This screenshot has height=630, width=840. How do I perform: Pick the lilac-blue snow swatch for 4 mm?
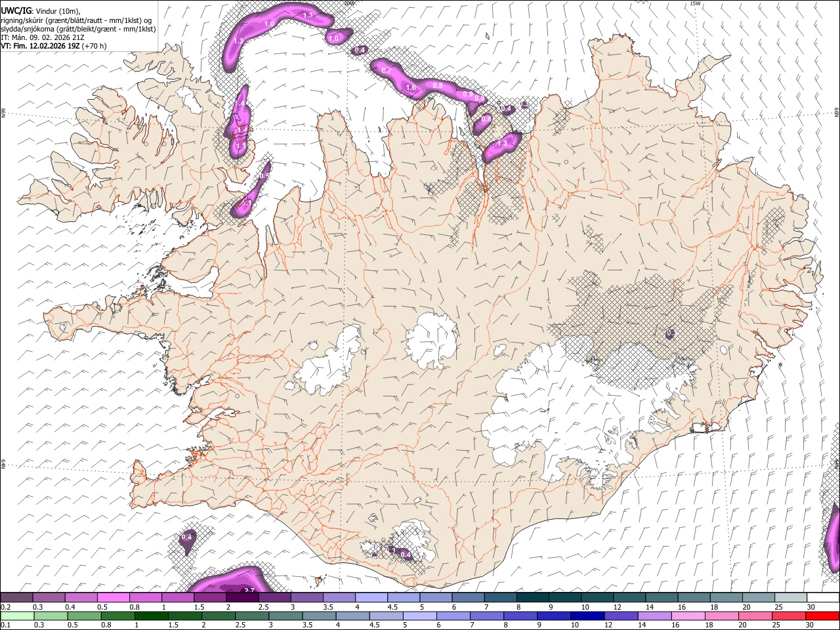pos(371,597)
